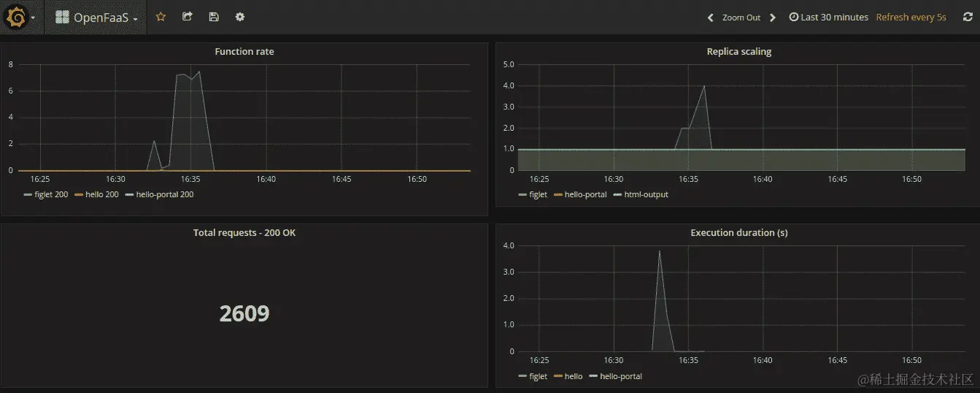The image size is (980, 393).
Task: Toggle hello series in Execution duration legend
Action: (x=569, y=376)
